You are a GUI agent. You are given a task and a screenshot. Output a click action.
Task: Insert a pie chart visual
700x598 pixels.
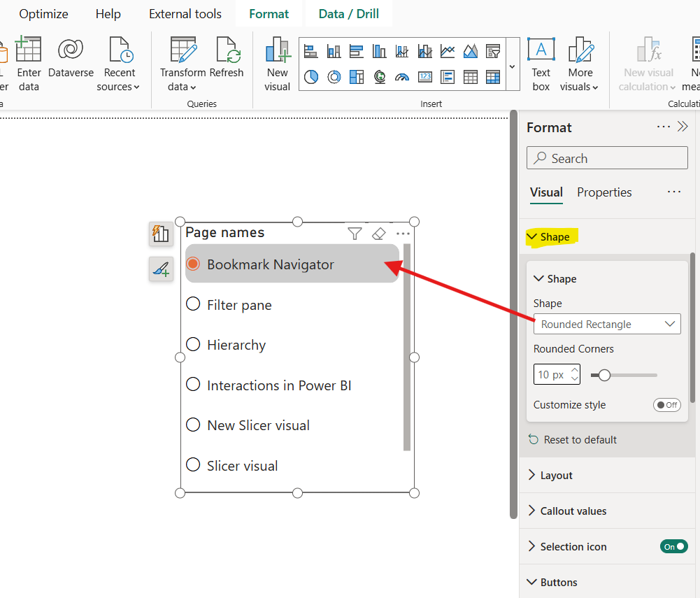(311, 77)
